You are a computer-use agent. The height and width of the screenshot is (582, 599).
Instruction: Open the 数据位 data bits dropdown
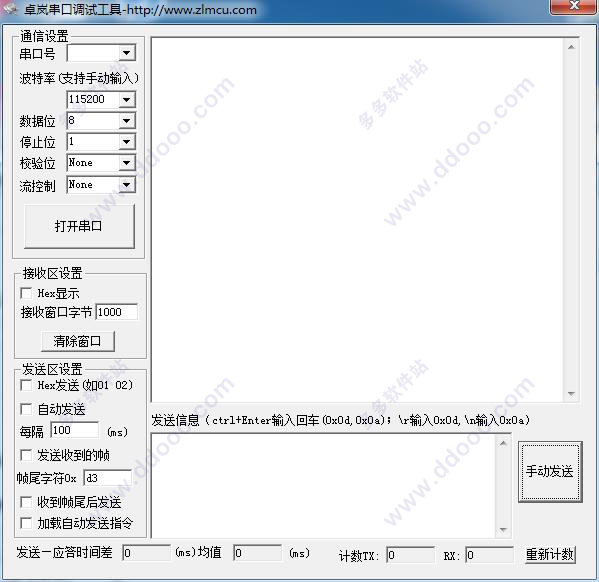coord(126,121)
